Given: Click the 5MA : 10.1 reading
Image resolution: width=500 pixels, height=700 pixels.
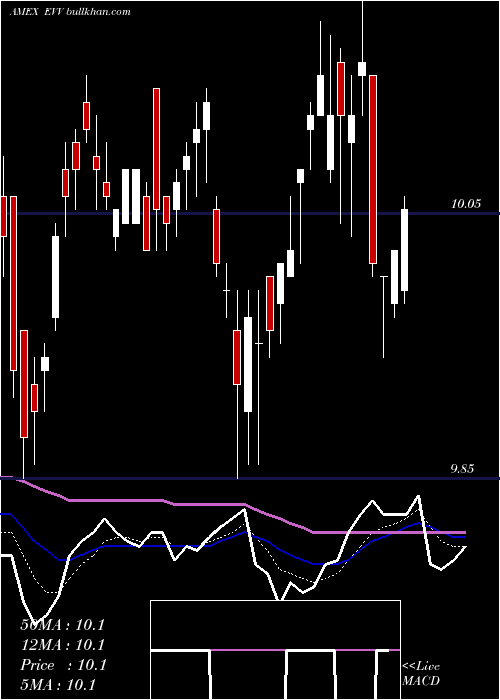Looking at the screenshot, I should (58, 685).
